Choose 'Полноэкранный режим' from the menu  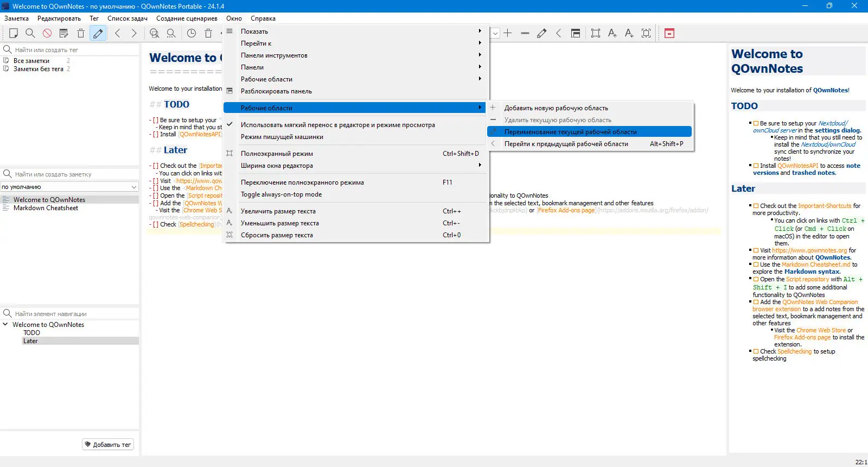pos(356,154)
